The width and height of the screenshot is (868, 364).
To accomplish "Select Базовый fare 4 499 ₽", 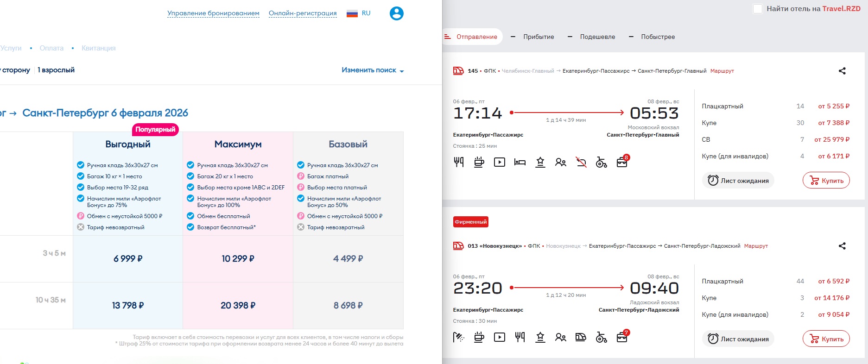I will 348,259.
